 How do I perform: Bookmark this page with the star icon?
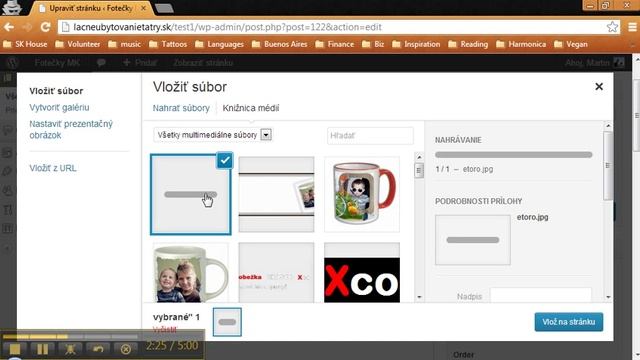tap(612, 27)
